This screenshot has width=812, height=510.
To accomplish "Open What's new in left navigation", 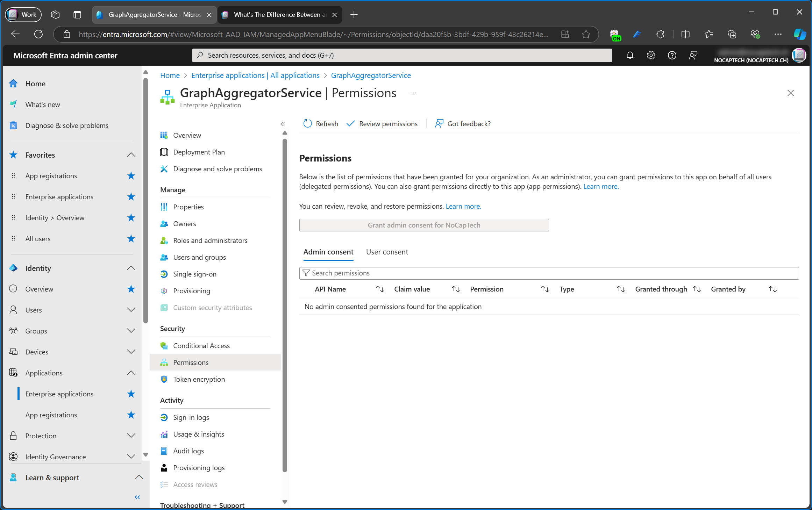I will 42,105.
